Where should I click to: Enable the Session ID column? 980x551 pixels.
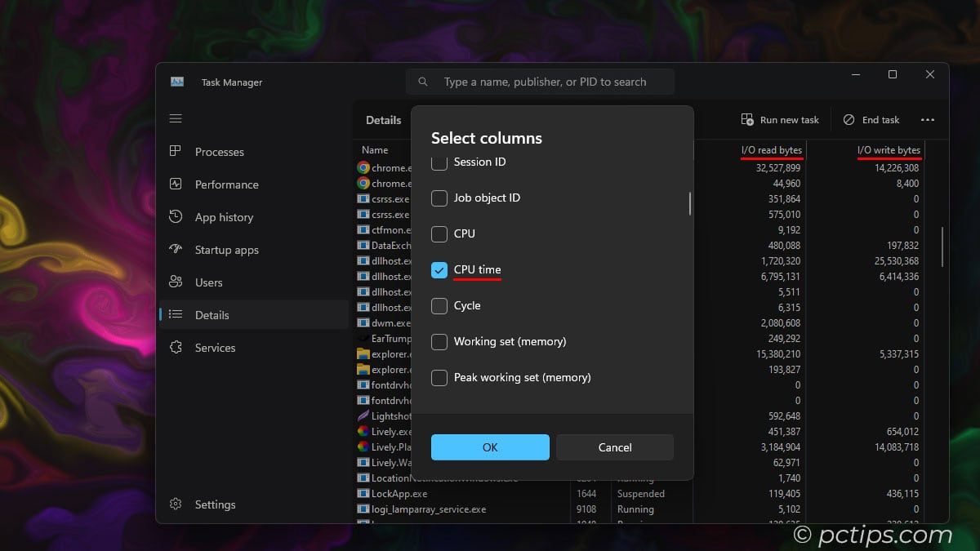point(439,162)
